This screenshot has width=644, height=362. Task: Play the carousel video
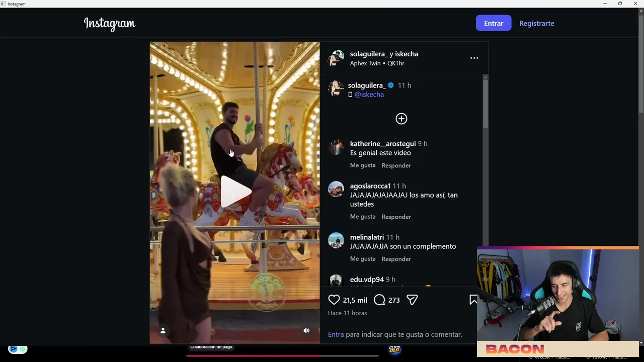coord(236,191)
